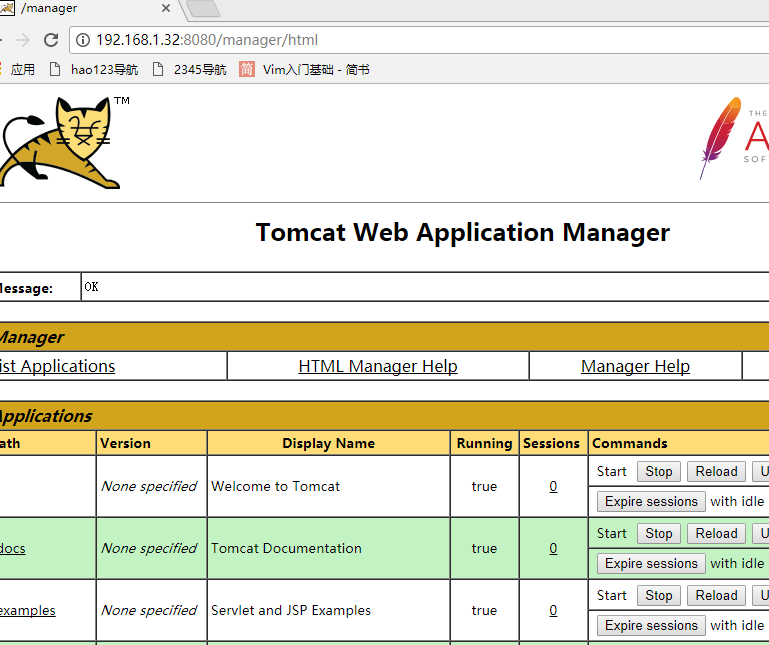769x645 pixels.
Task: Open the docs application path link
Action: click(x=13, y=548)
